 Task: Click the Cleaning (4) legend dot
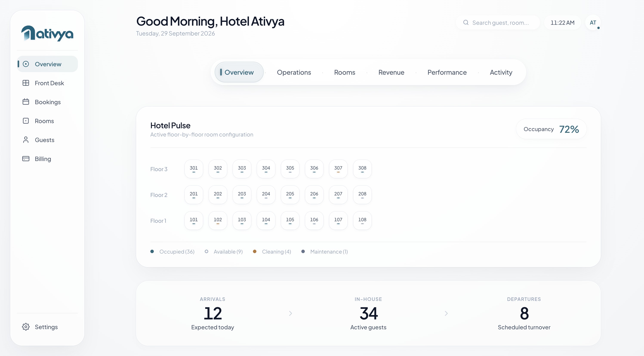(x=254, y=251)
